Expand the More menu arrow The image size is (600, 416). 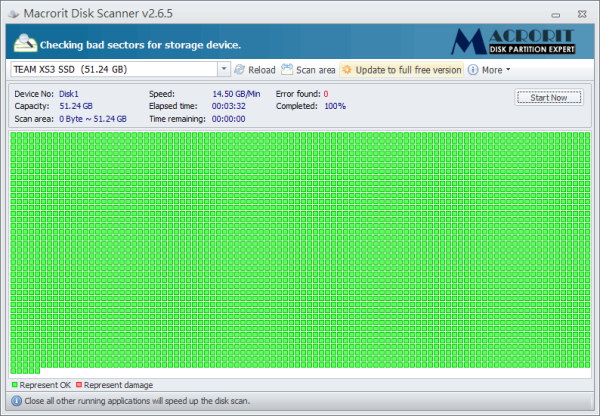click(508, 70)
